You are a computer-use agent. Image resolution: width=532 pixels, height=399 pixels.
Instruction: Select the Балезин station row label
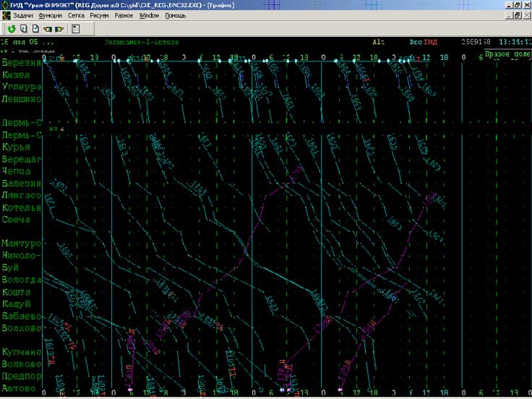(x=22, y=184)
